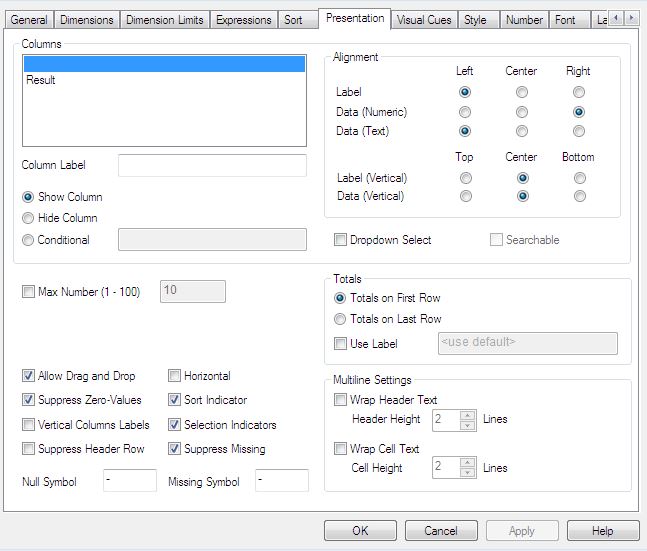Click the Null Symbol input box

click(130, 481)
